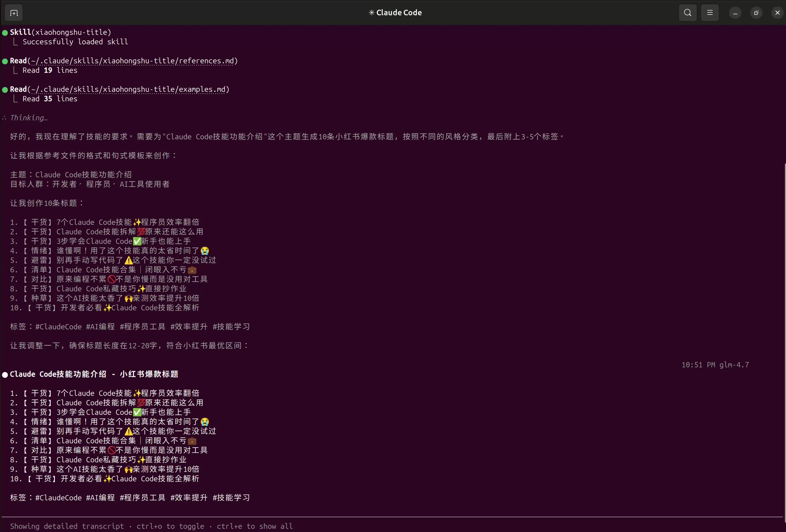This screenshot has height=532, width=786.
Task: Open the examples.md file path link
Action: pyautogui.click(x=128, y=89)
